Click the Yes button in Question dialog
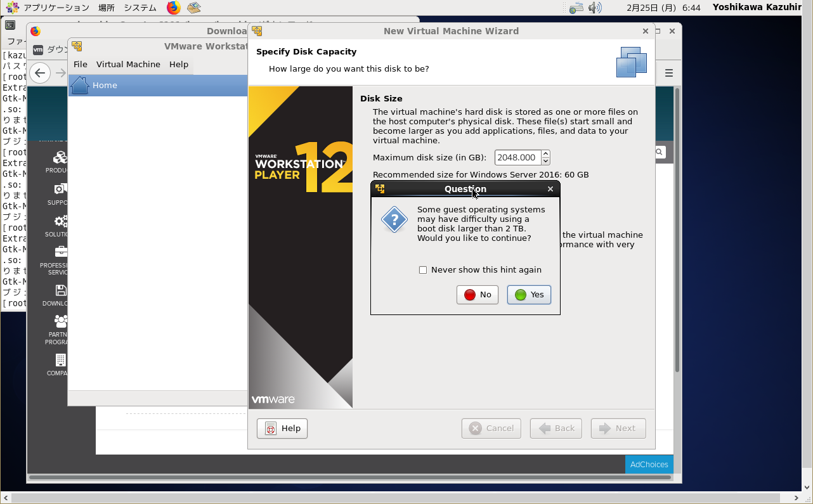 click(x=529, y=295)
